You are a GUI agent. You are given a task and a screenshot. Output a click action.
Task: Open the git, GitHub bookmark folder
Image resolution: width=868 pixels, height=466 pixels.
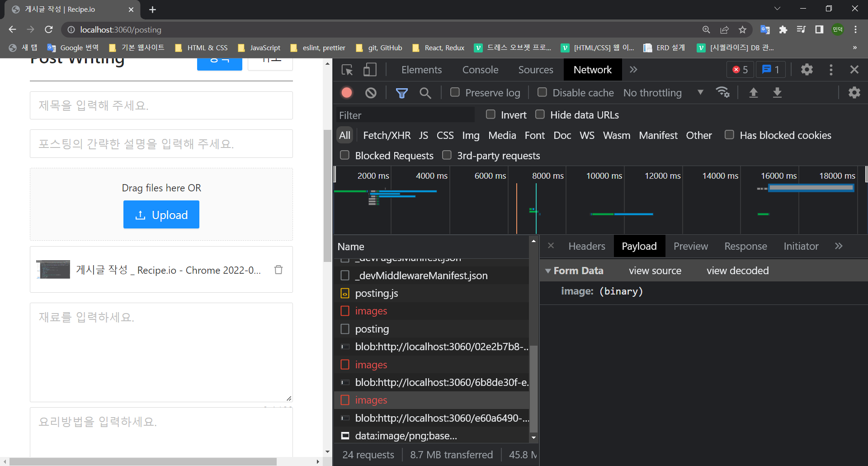click(379, 48)
